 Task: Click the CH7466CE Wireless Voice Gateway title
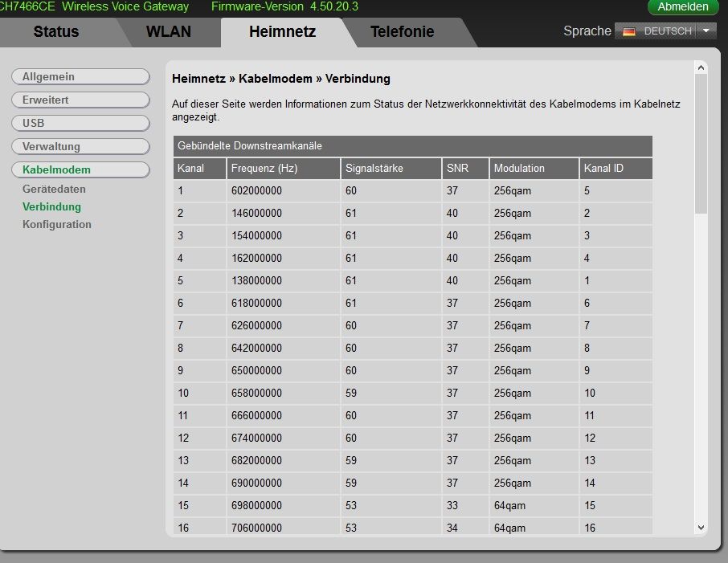[94, 6]
